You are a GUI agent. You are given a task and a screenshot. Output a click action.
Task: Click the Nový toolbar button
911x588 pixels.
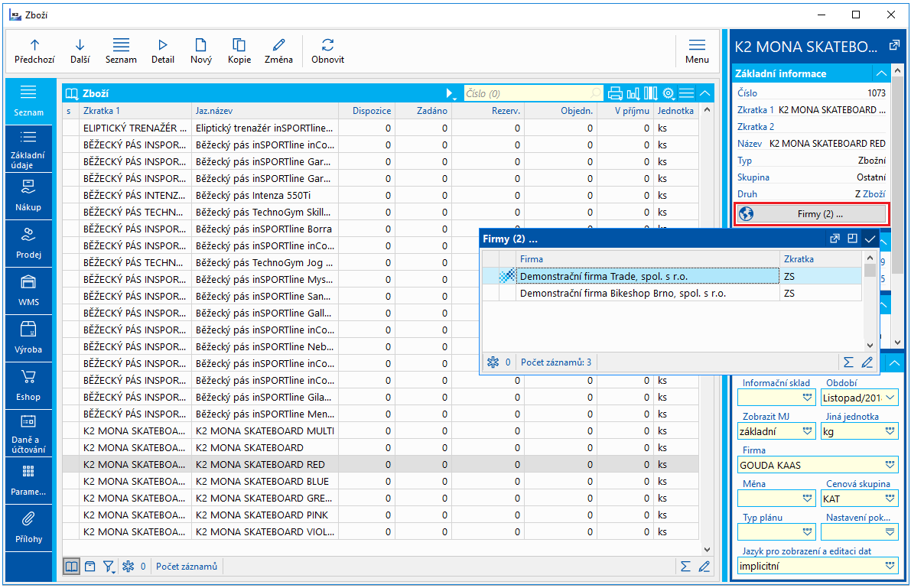(201, 50)
